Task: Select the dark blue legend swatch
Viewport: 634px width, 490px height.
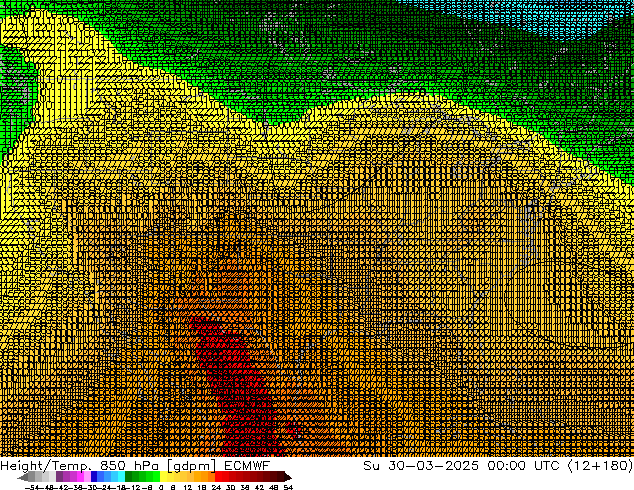Action: pos(94,476)
